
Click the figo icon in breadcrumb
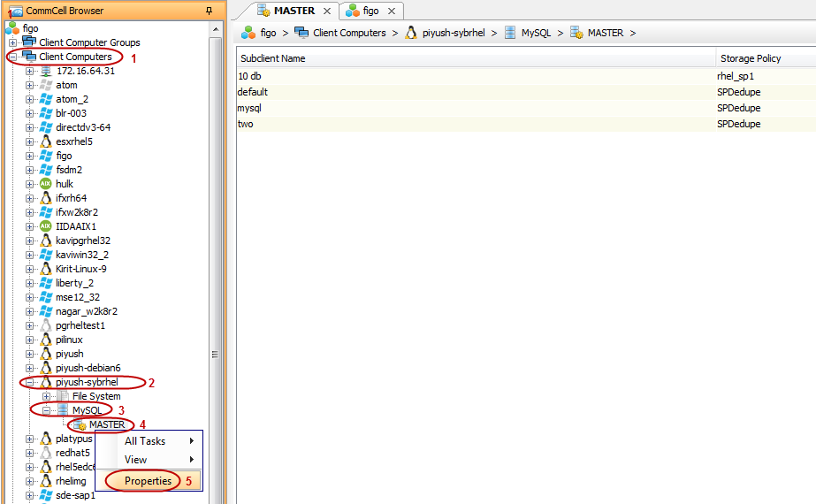248,33
